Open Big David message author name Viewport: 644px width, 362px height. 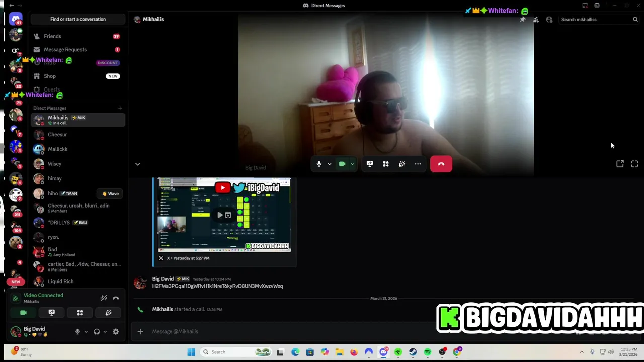163,279
